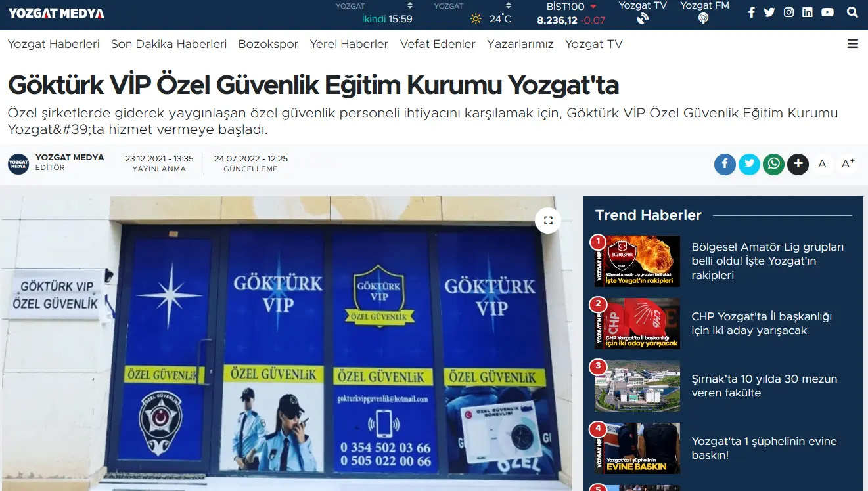Click publish date 23.12.2021 - 13:35
868x491 pixels.
click(159, 158)
